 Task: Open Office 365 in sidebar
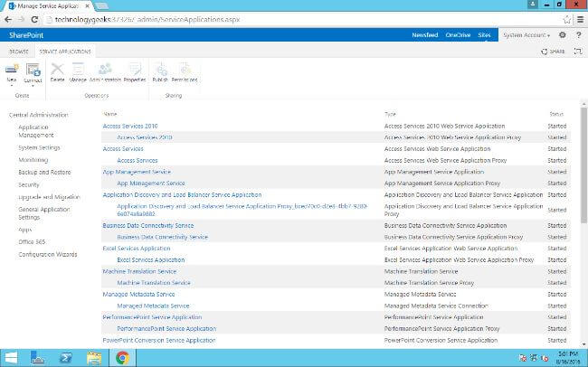point(32,241)
